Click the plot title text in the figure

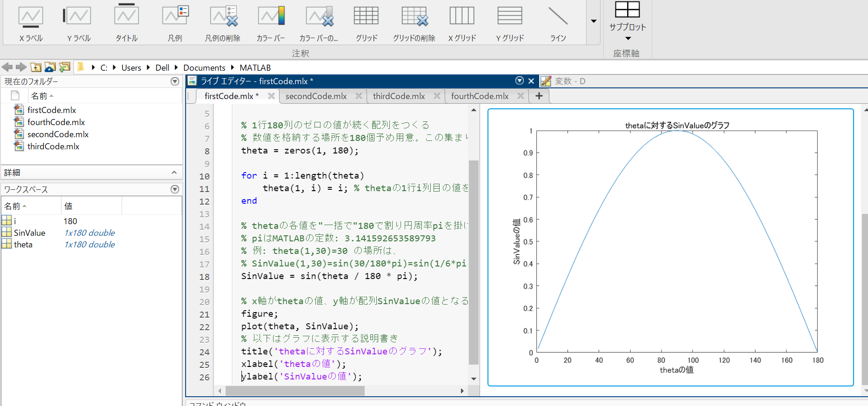coord(677,126)
